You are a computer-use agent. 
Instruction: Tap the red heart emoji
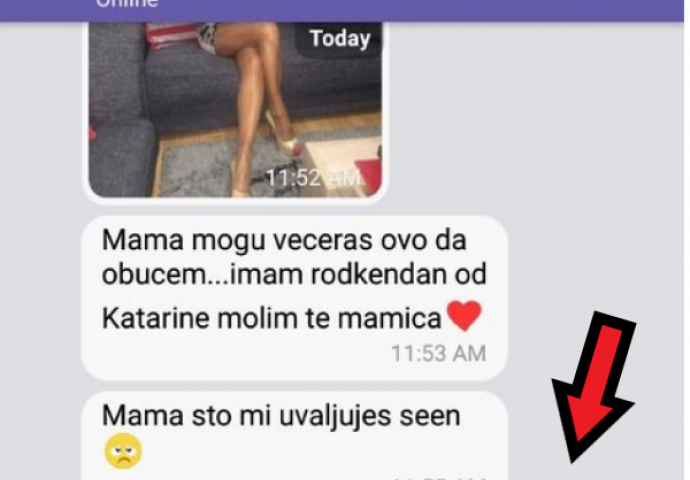464,316
